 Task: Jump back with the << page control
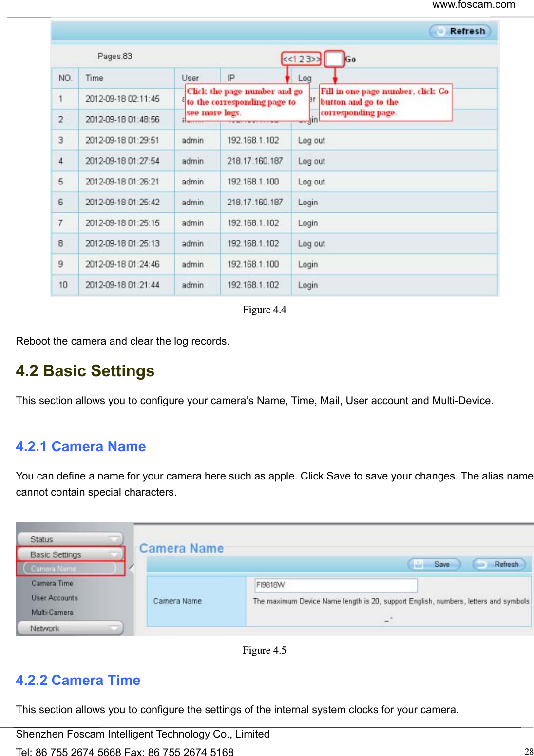click(288, 59)
